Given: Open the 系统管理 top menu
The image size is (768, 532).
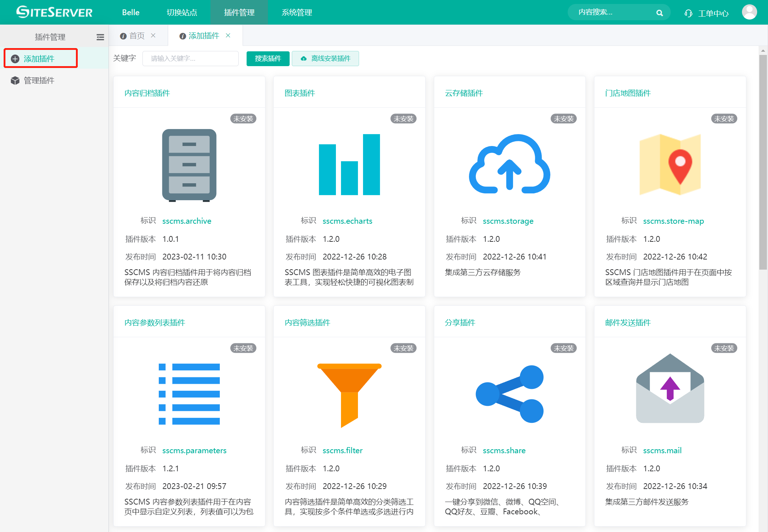Looking at the screenshot, I should pos(296,13).
